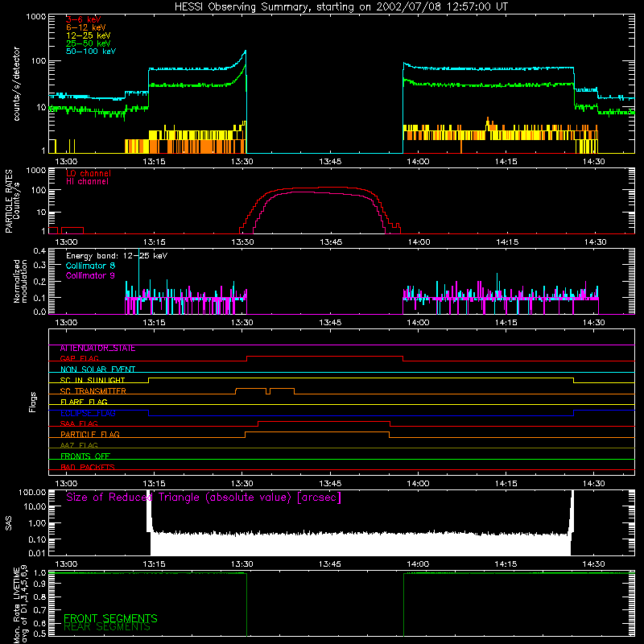This screenshot has height=644, width=644.
Task: Click the vertical 'SAS' axis label
Action: 8,523
